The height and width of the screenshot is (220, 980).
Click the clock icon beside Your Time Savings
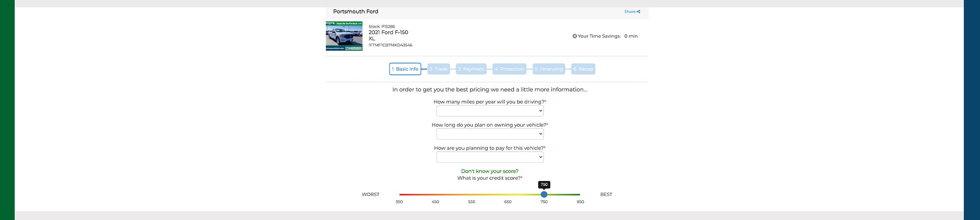click(575, 36)
